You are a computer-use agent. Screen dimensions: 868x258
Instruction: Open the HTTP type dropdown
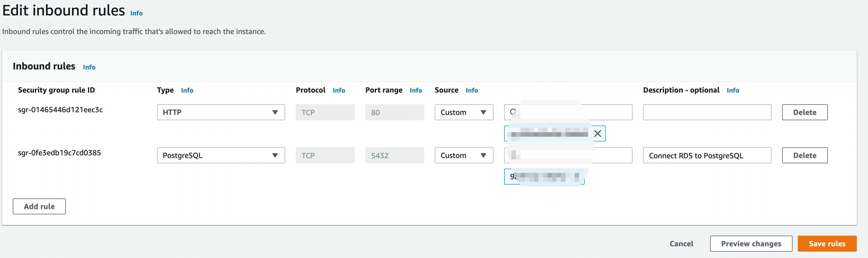click(x=221, y=112)
